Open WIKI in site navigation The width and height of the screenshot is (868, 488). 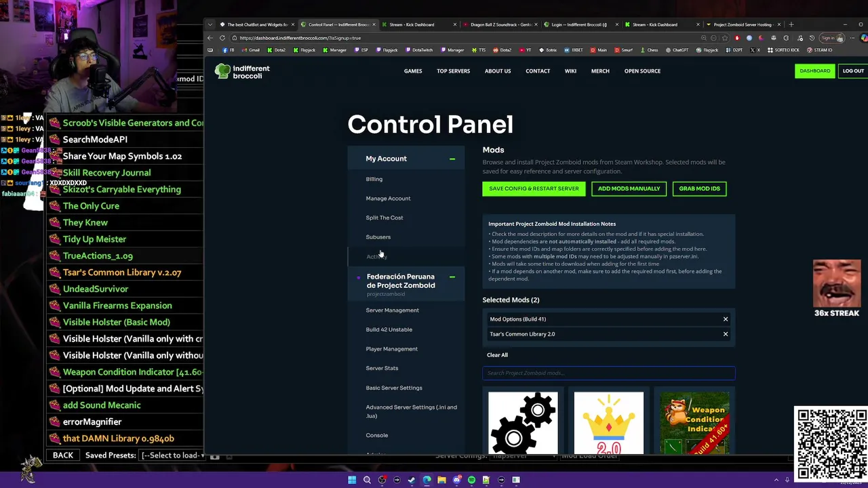[x=571, y=71]
